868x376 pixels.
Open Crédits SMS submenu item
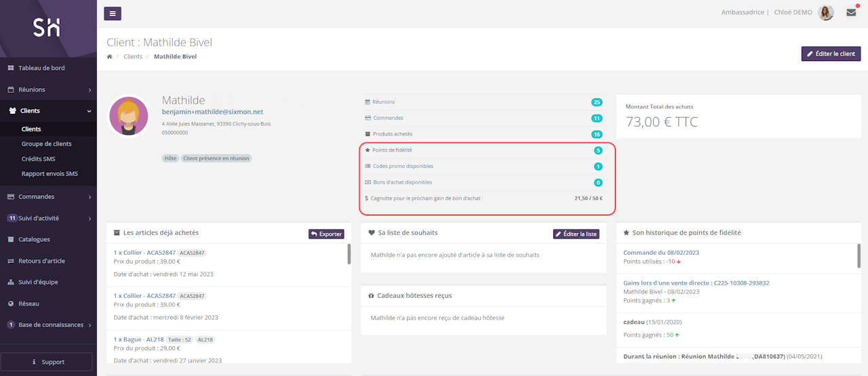point(38,159)
